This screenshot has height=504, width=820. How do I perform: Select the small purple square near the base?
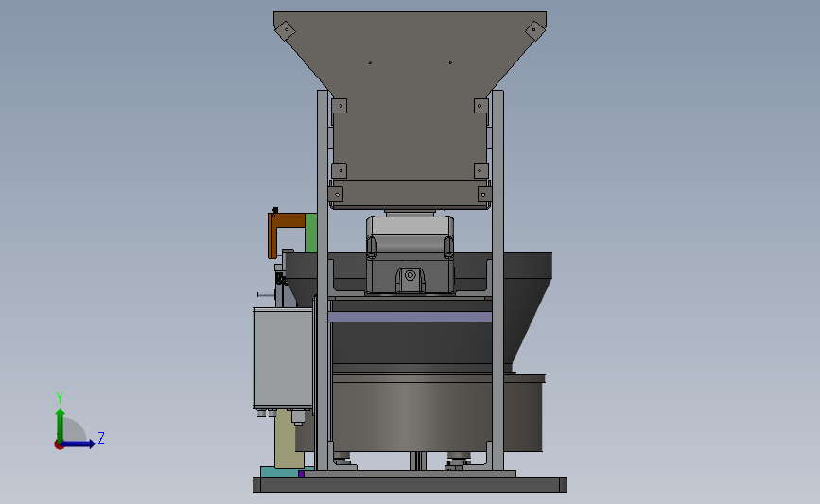pyautogui.click(x=301, y=474)
